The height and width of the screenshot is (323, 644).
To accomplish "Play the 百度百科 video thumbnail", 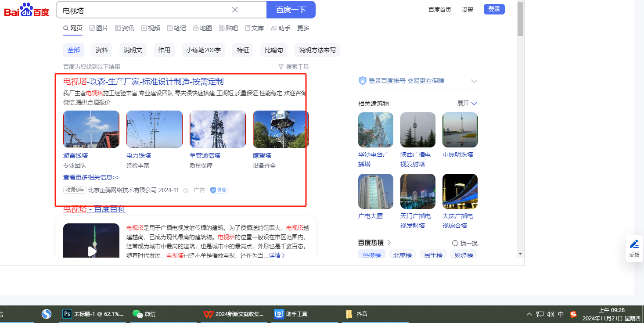I will click(x=91, y=240).
